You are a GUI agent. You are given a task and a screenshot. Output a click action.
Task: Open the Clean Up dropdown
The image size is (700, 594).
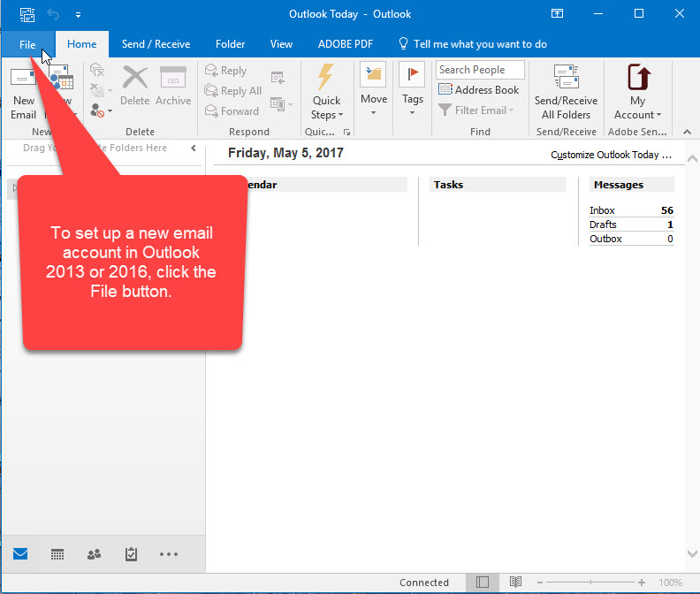tap(101, 90)
